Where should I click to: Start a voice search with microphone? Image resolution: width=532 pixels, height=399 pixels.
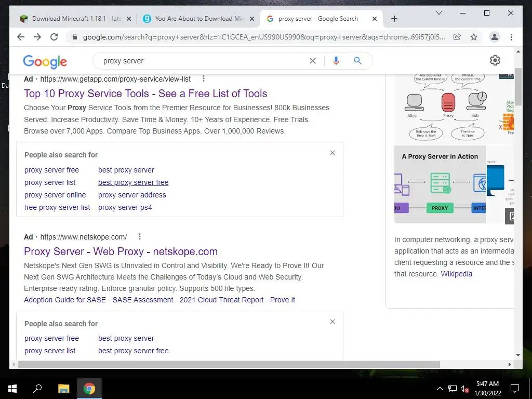click(x=336, y=61)
